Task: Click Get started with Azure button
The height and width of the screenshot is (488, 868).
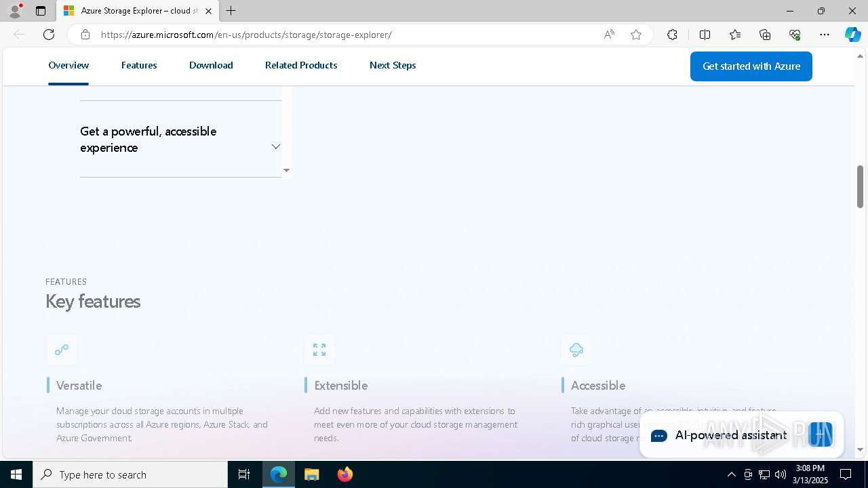Action: (x=751, y=66)
